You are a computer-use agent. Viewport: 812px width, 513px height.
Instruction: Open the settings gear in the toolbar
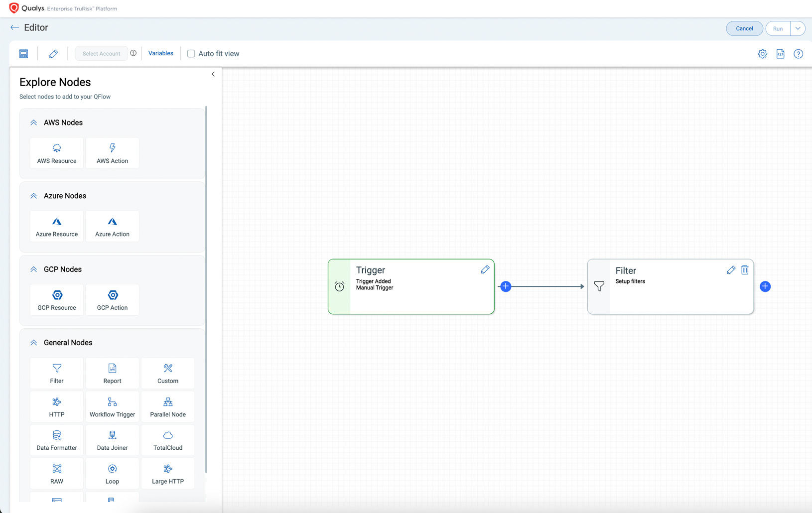(x=762, y=54)
